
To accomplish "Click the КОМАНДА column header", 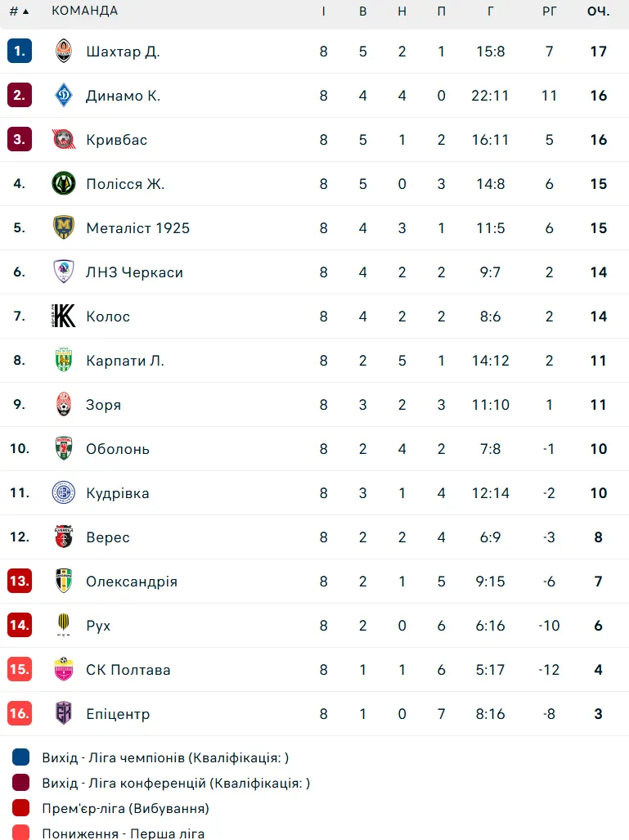I will (84, 11).
